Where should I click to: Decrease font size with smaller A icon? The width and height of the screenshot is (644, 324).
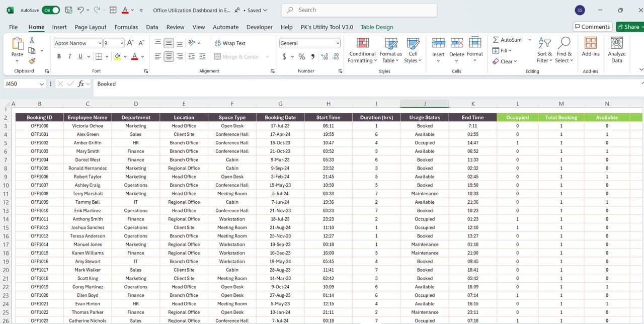pyautogui.click(x=140, y=43)
